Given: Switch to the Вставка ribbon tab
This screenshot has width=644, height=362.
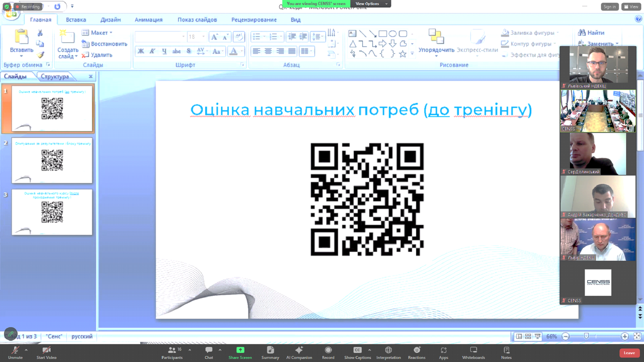Looking at the screenshot, I should pos(76,20).
